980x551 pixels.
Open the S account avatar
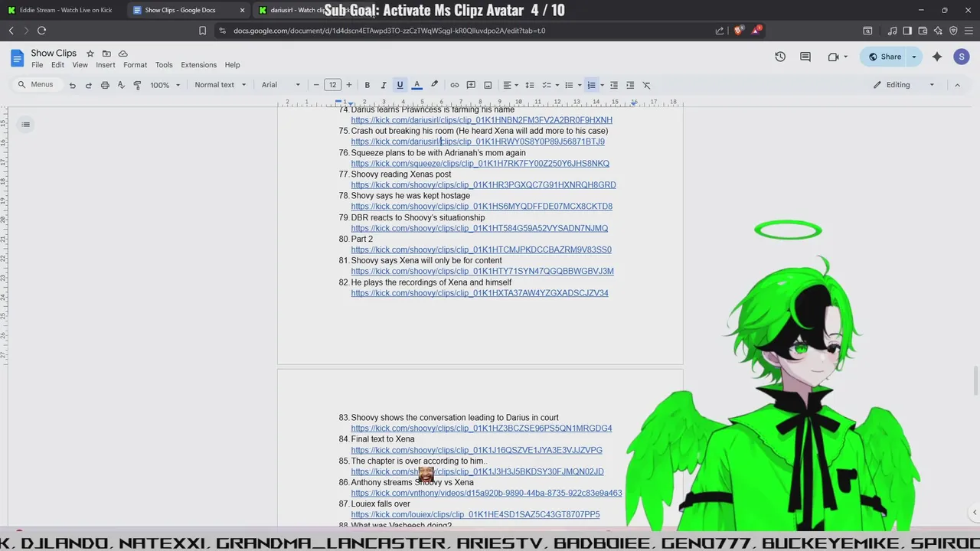pyautogui.click(x=962, y=57)
